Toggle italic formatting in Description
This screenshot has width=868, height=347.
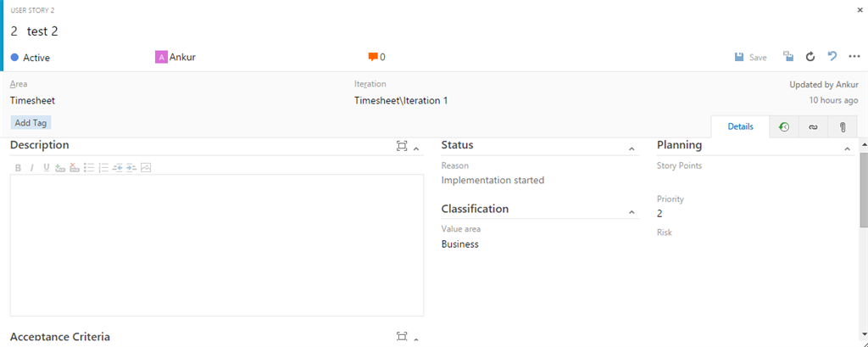32,168
